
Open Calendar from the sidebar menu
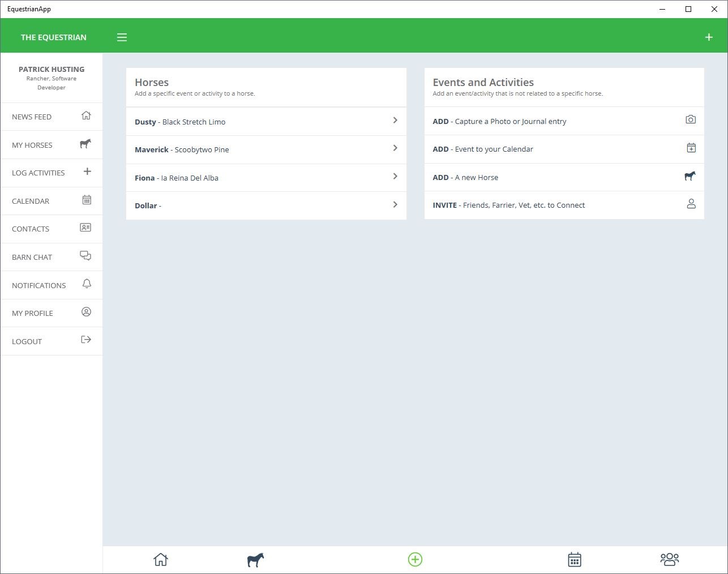point(52,201)
